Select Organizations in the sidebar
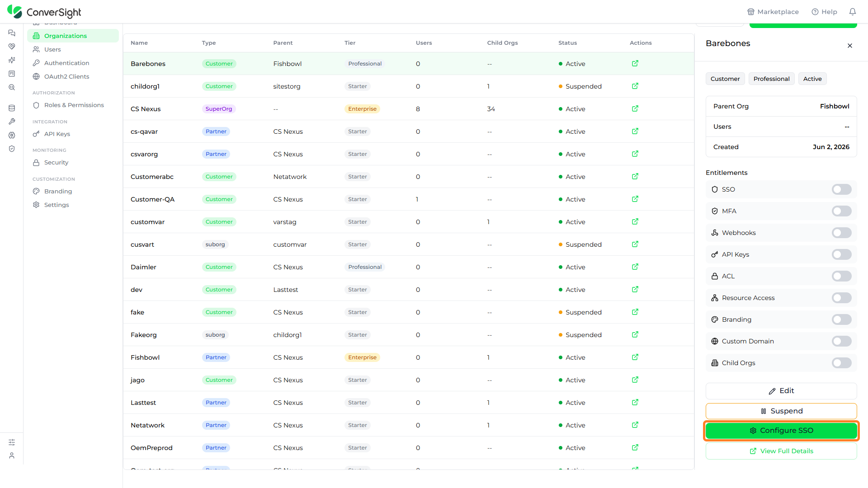This screenshot has height=488, width=868. [x=73, y=36]
